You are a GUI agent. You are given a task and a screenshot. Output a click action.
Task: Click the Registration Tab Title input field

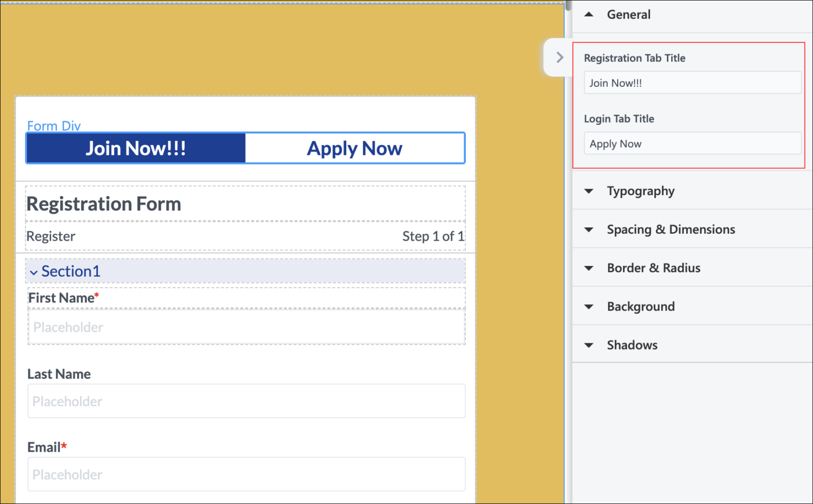tap(692, 83)
